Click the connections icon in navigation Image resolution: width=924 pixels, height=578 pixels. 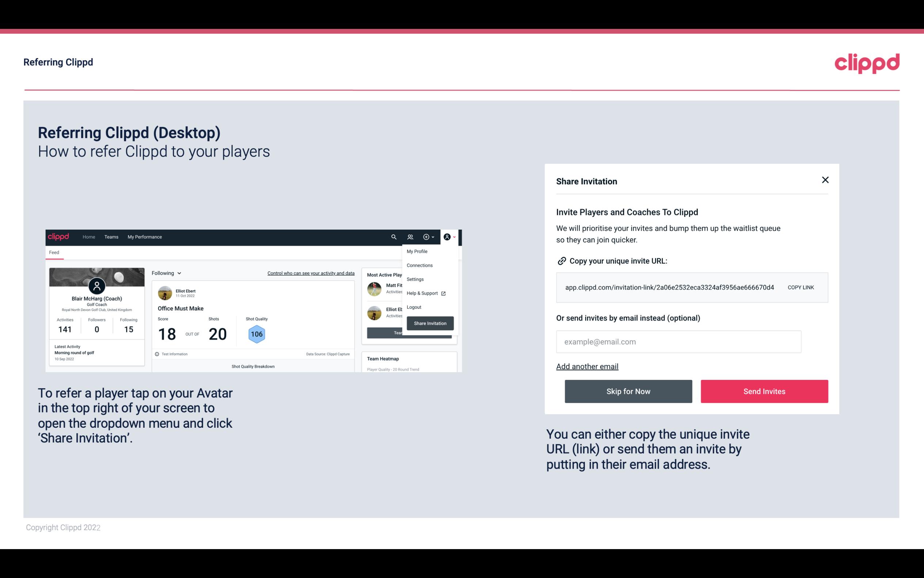tap(410, 237)
